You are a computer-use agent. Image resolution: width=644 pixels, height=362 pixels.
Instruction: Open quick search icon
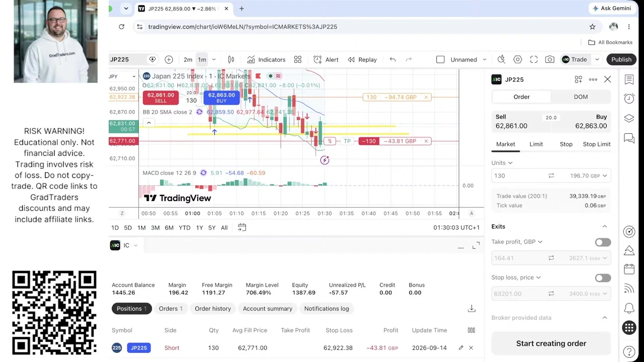[x=501, y=59]
